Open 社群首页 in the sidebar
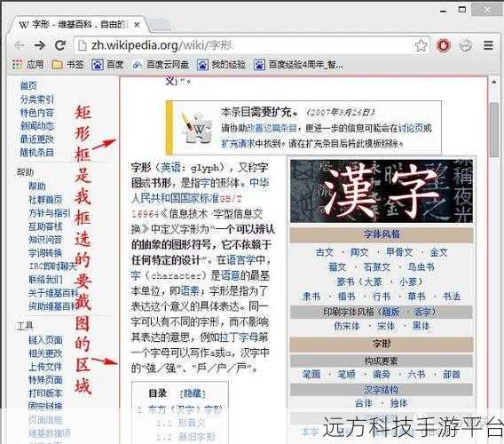This screenshot has width=504, height=444. tap(45, 200)
